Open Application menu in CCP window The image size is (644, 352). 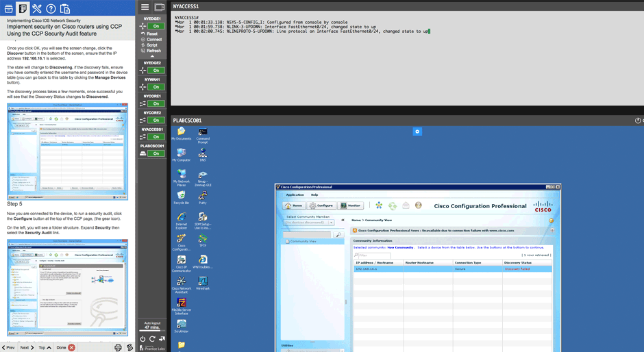tap(295, 194)
